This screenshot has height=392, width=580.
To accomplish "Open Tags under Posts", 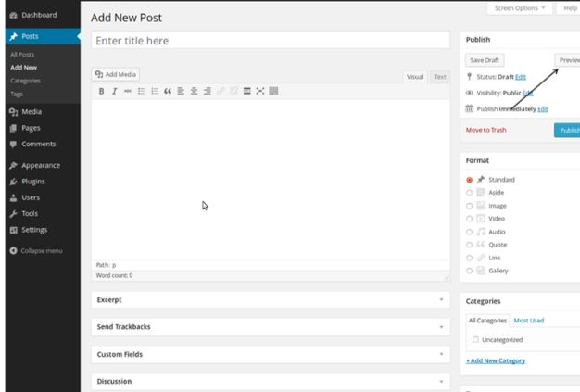I will coord(17,94).
